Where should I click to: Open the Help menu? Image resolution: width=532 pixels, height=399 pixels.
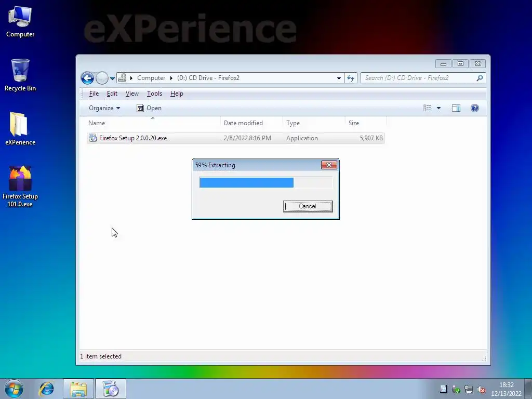[177, 94]
